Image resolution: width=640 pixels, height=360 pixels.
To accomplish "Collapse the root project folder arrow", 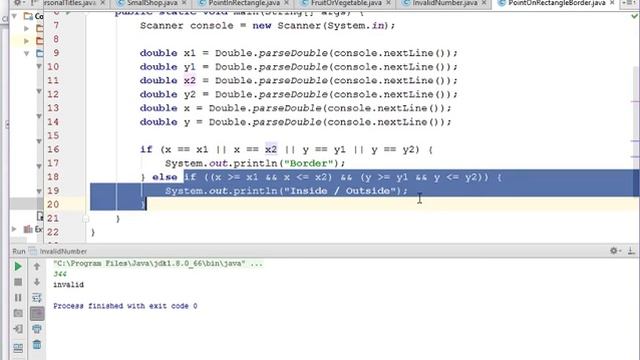I will [15, 16].
